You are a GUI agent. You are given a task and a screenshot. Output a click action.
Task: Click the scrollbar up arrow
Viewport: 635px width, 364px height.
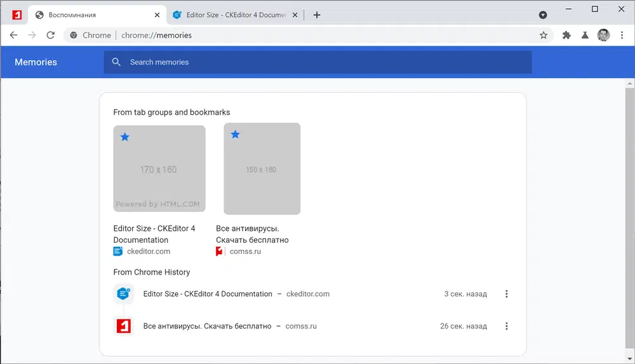point(630,84)
